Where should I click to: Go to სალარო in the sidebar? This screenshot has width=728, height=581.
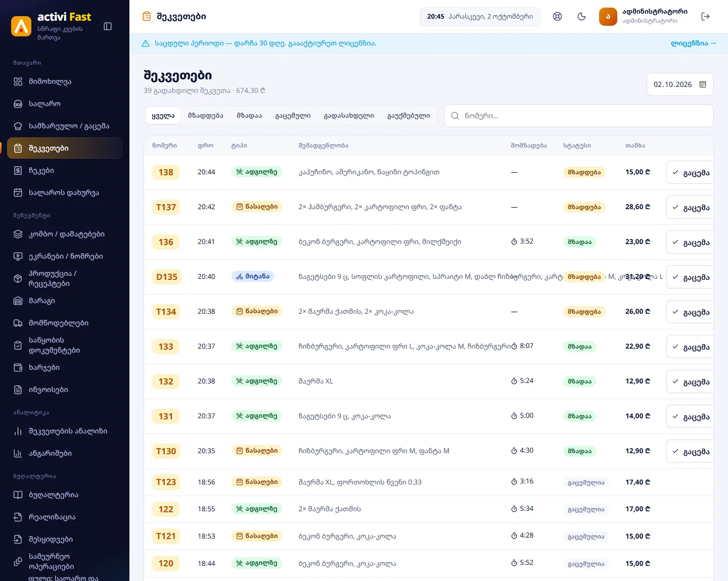coord(65,104)
